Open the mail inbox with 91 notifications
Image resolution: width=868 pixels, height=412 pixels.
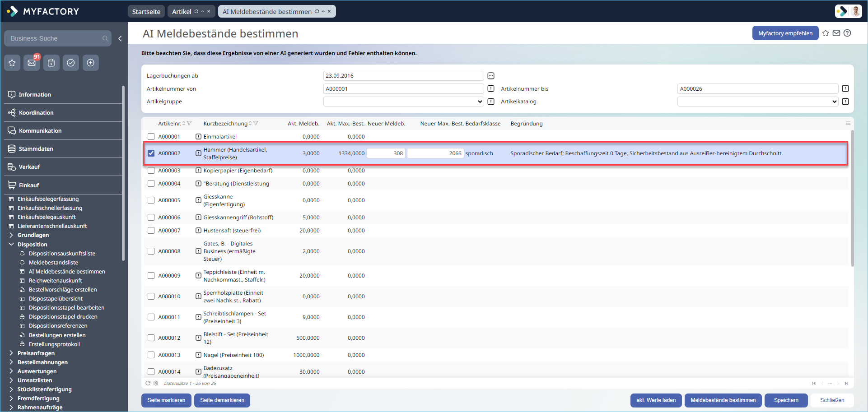32,63
